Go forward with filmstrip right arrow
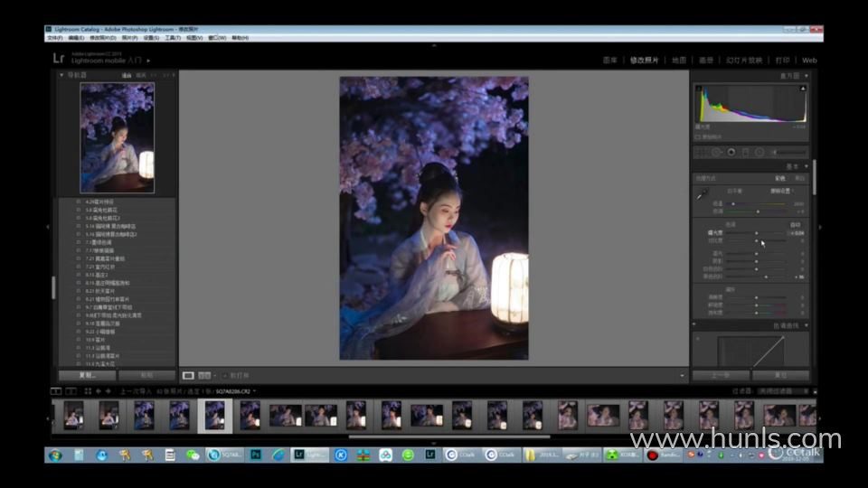The height and width of the screenshot is (488, 868). pyautogui.click(x=108, y=391)
